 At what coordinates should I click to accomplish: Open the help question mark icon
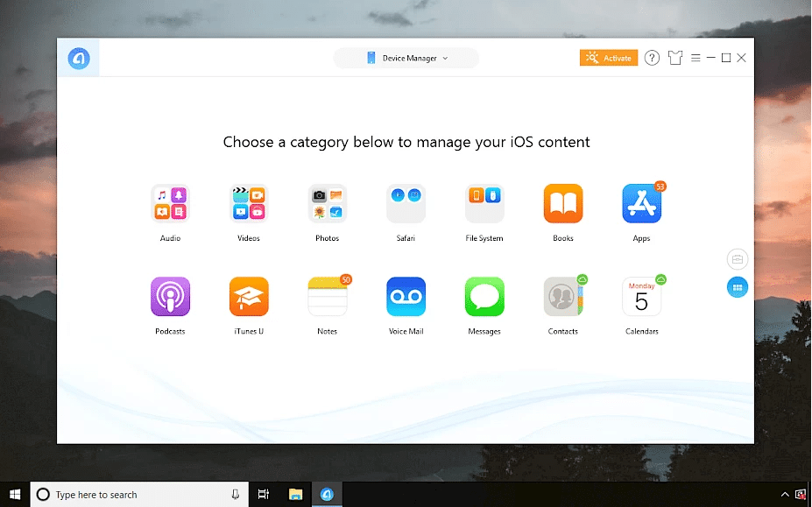pyautogui.click(x=652, y=58)
